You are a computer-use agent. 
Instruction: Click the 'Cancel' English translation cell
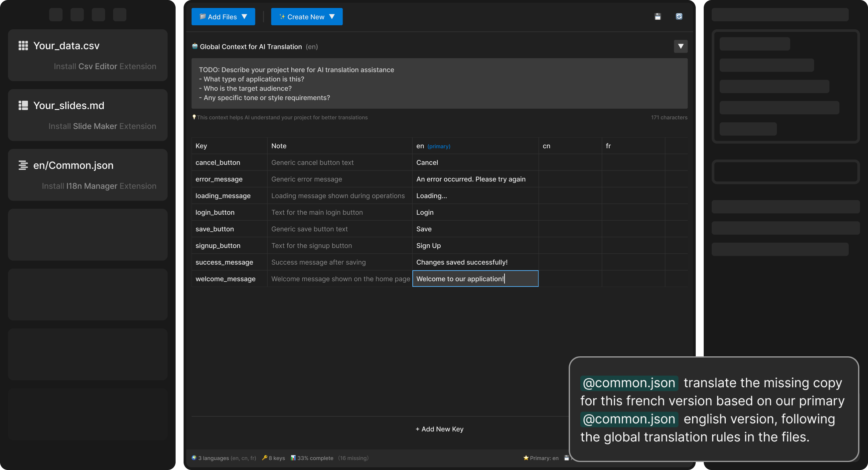click(476, 162)
